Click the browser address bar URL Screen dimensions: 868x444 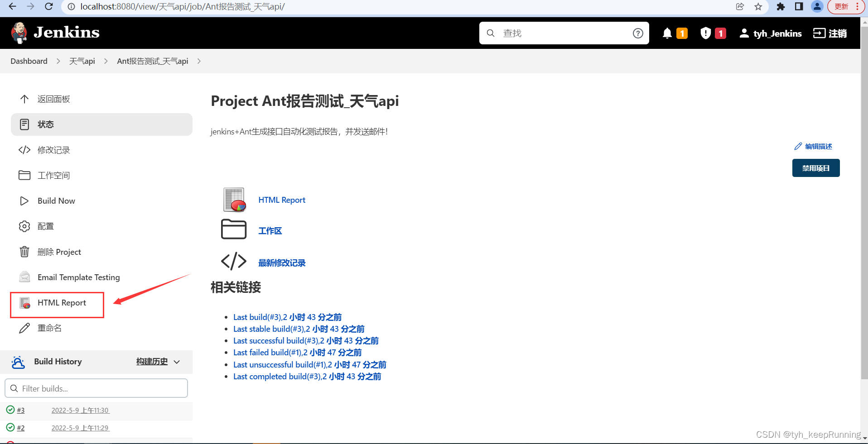(183, 6)
